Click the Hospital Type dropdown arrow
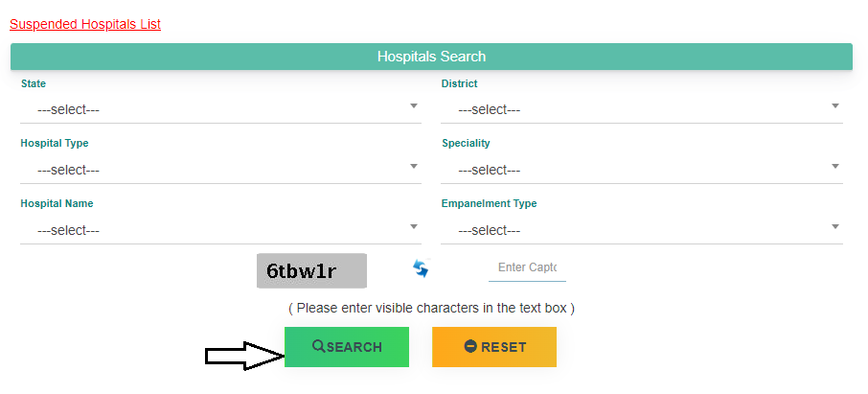Image resolution: width=868 pixels, height=394 pixels. point(414,166)
